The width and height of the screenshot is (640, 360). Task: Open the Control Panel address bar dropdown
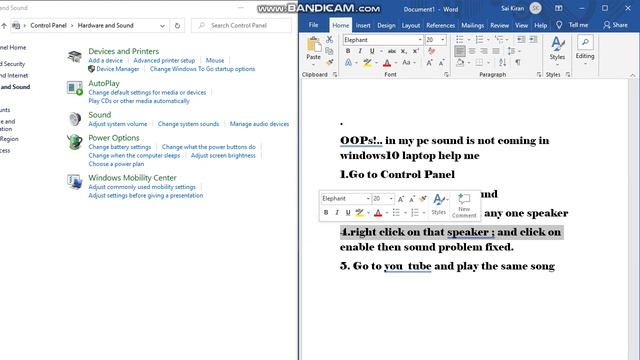coord(162,25)
